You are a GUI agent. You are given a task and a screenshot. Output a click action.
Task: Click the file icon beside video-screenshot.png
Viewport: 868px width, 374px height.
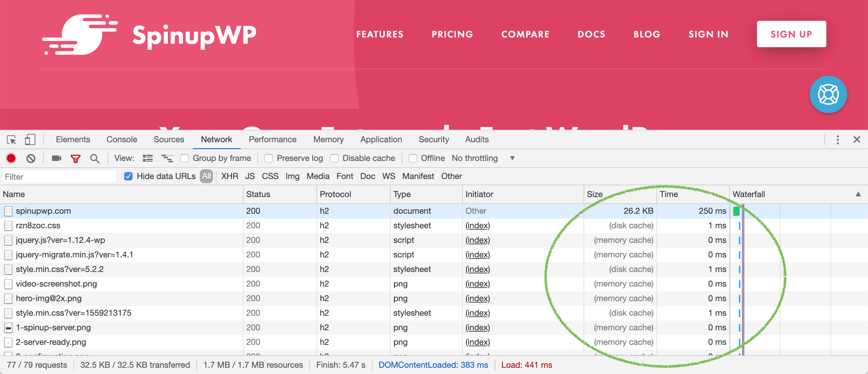pyautogui.click(x=8, y=284)
